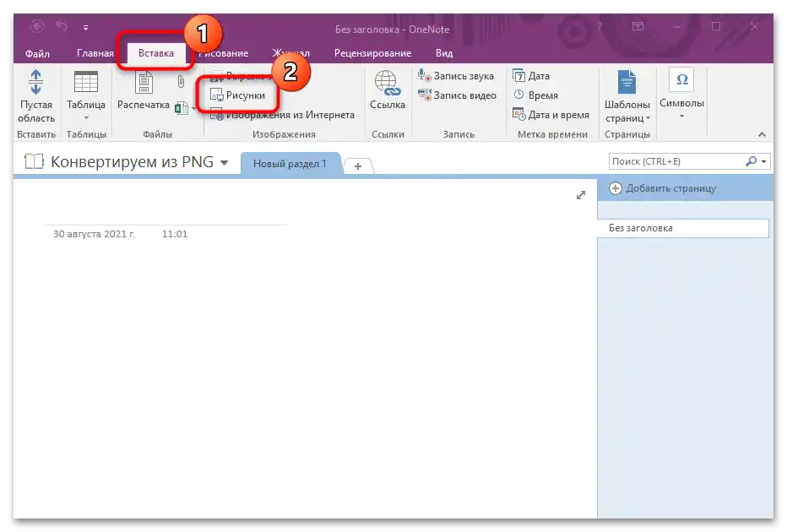Open help with the question mark icon

[x=600, y=26]
